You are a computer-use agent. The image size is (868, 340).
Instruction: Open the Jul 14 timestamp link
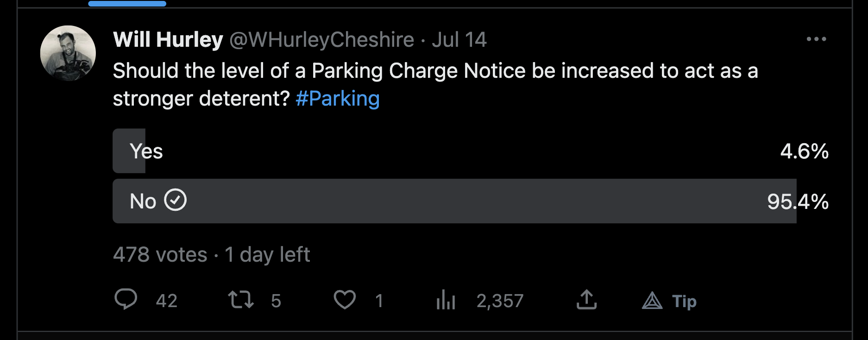[x=459, y=39]
